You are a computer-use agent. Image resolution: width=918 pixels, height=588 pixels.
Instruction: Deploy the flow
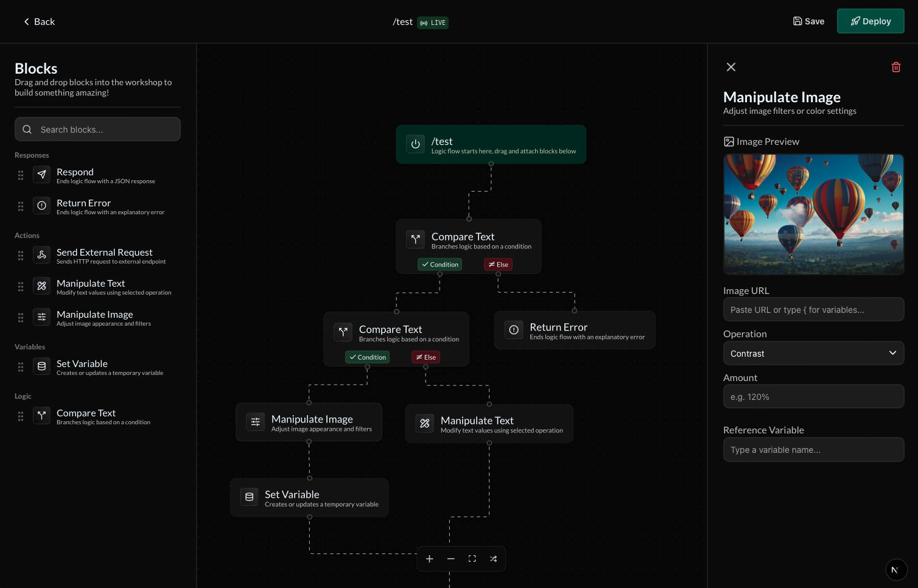[871, 21]
